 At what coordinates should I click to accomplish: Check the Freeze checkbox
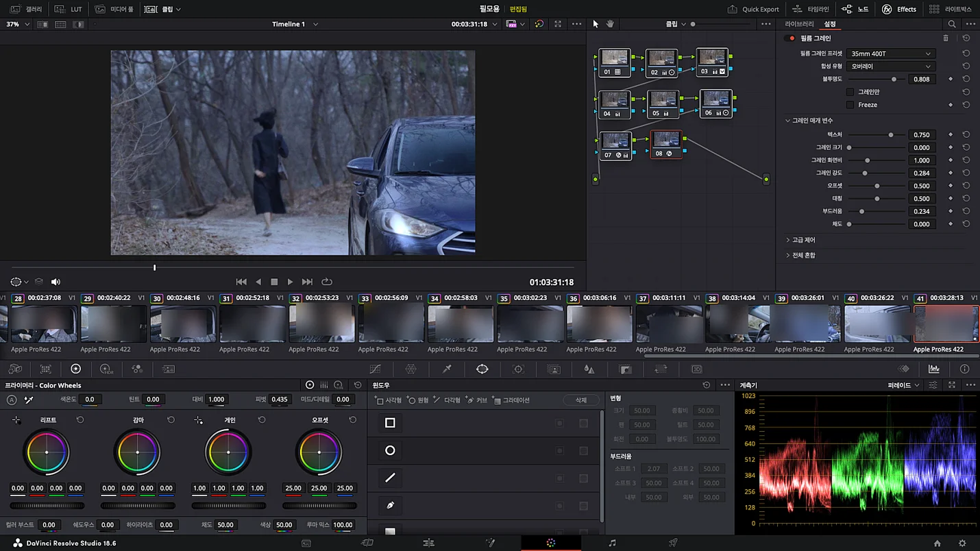pos(850,105)
